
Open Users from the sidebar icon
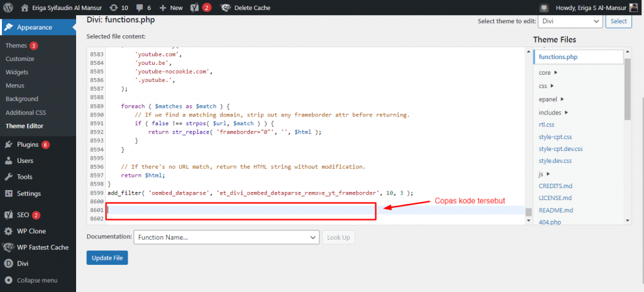(x=9, y=160)
